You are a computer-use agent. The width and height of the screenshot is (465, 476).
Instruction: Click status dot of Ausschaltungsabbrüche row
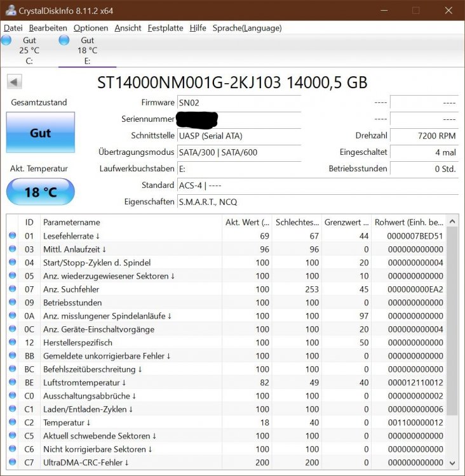click(13, 395)
